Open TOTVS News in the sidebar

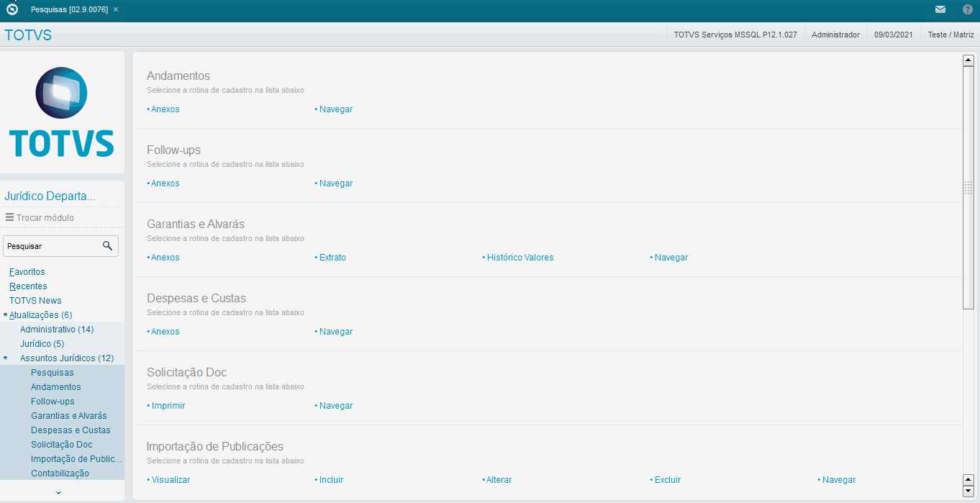coord(35,301)
